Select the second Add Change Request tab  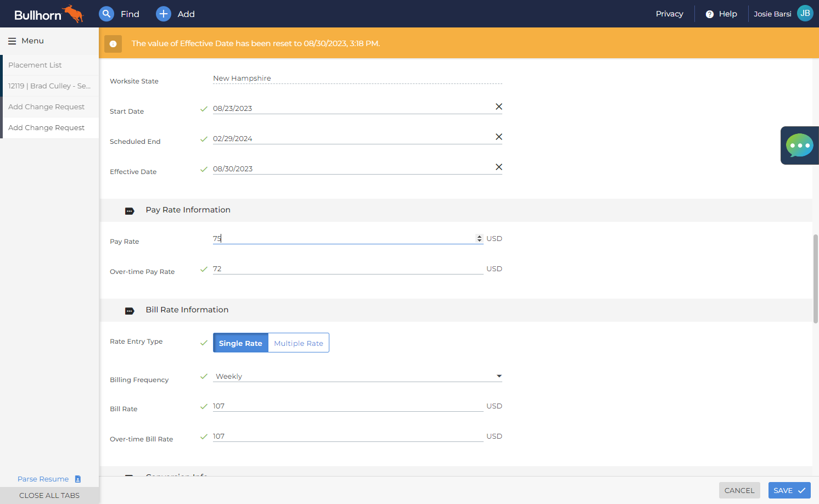[x=49, y=127]
